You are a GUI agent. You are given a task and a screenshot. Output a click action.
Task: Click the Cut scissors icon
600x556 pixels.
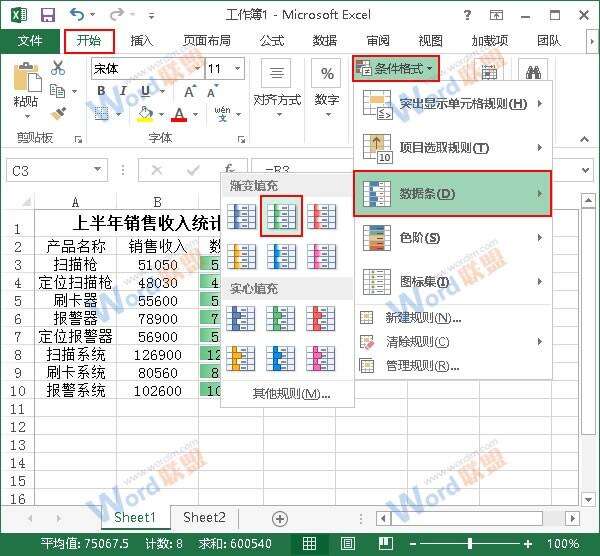tap(58, 68)
